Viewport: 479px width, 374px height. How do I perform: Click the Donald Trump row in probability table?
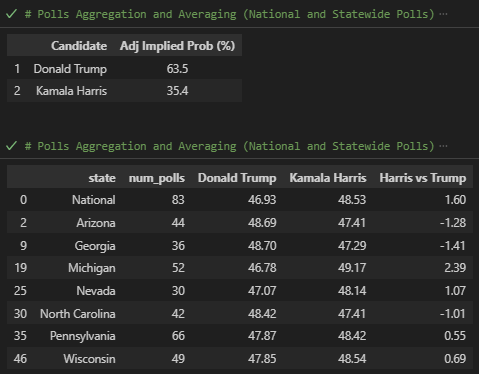point(124,69)
